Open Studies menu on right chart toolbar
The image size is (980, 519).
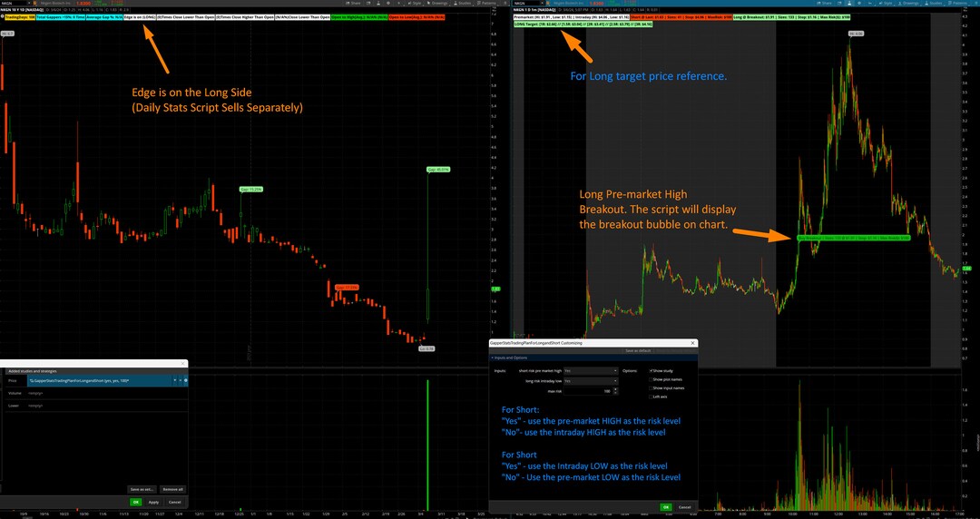(933, 3)
